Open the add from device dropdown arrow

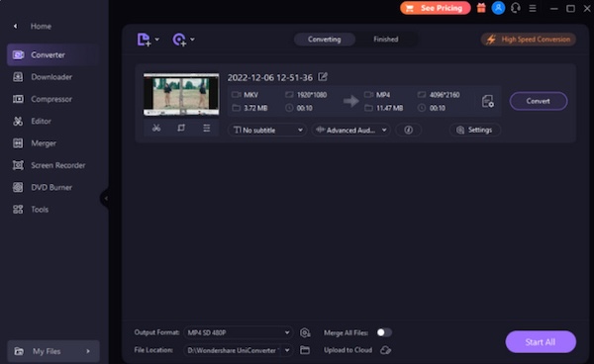(x=192, y=40)
